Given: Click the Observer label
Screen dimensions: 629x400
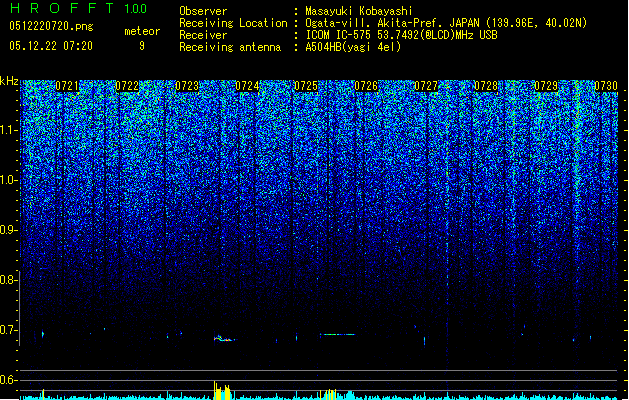Looking at the screenshot, I should [x=203, y=11].
